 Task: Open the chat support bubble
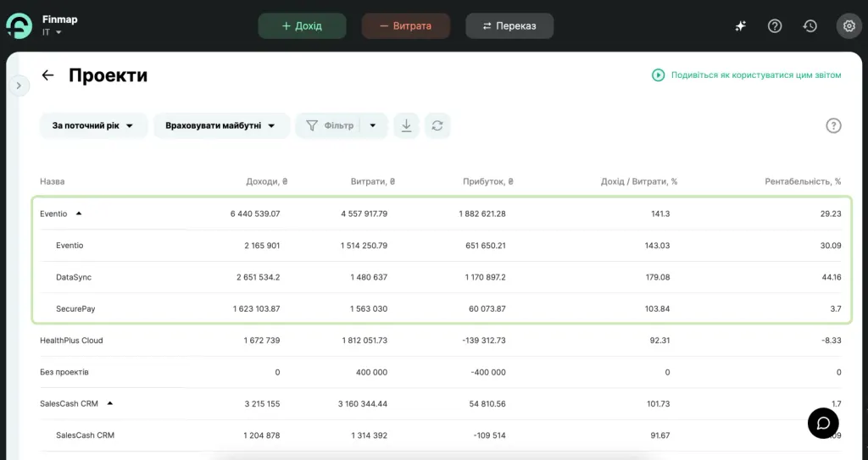pyautogui.click(x=823, y=424)
